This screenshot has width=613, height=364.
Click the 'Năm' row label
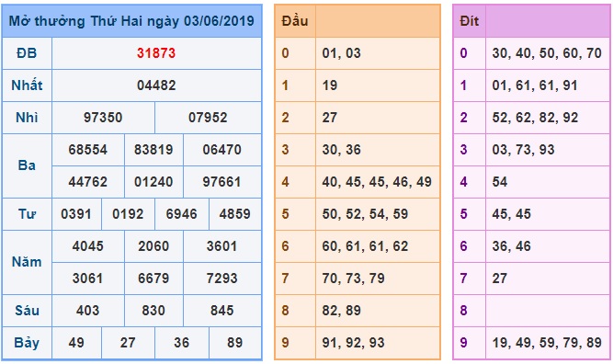(27, 262)
